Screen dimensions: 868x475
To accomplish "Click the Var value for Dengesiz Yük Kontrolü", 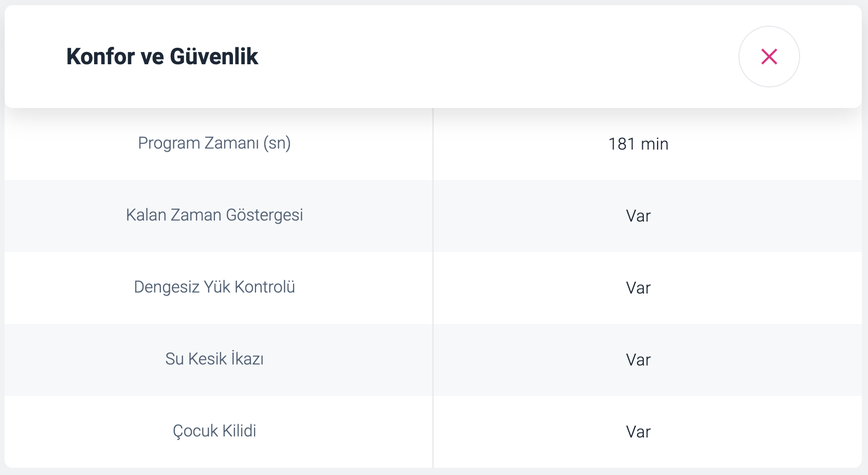I will coord(638,288).
